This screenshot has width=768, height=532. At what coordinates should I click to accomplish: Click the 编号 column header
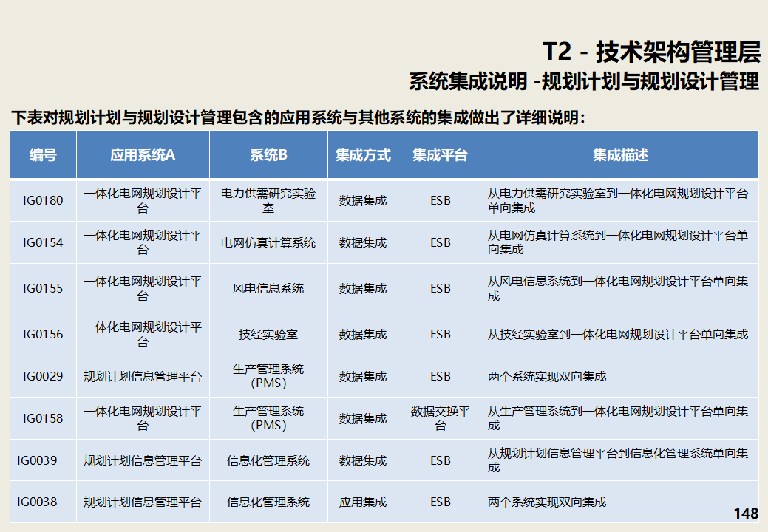43,154
